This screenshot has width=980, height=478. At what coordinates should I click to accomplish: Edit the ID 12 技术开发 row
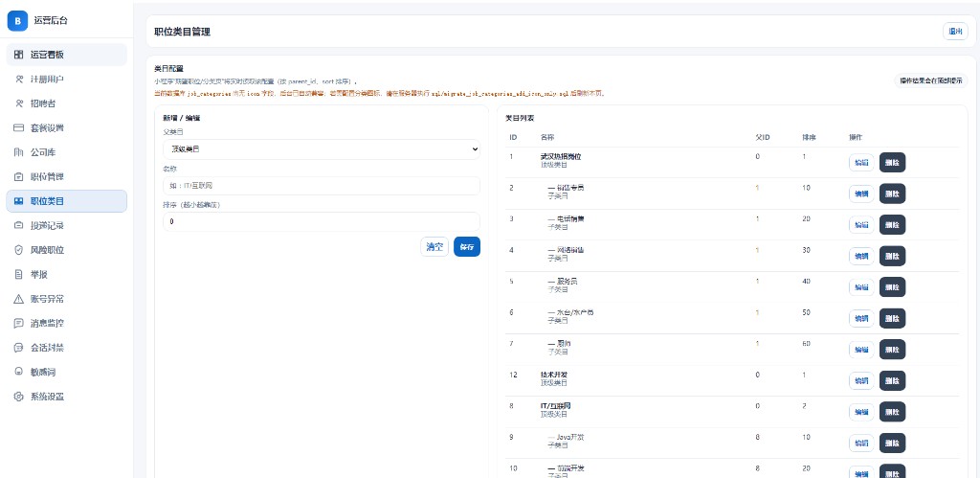coord(861,380)
